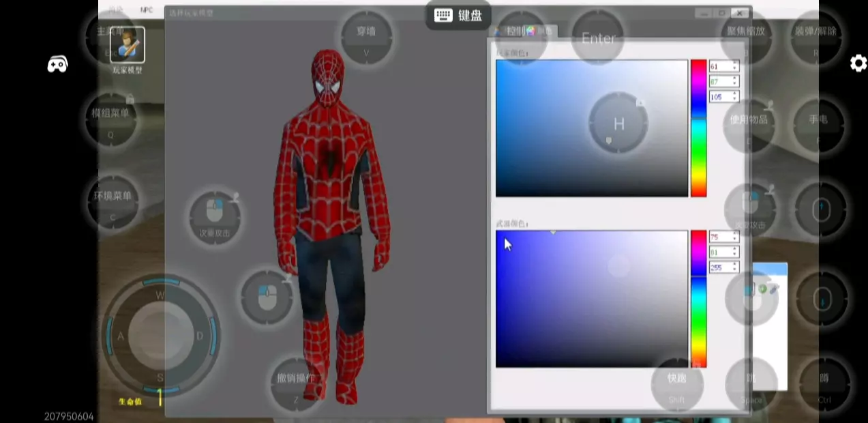
Task: Click the player color blue value field 105
Action: (723, 97)
